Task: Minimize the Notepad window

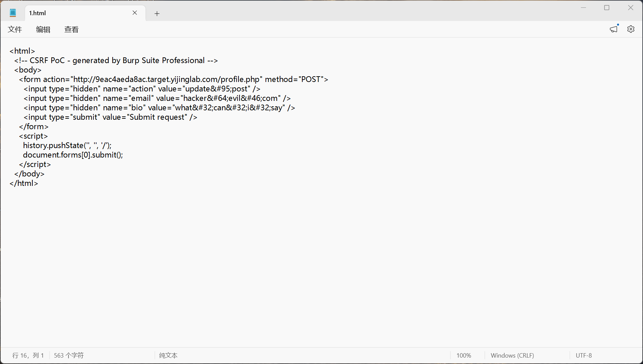Action: point(583,7)
